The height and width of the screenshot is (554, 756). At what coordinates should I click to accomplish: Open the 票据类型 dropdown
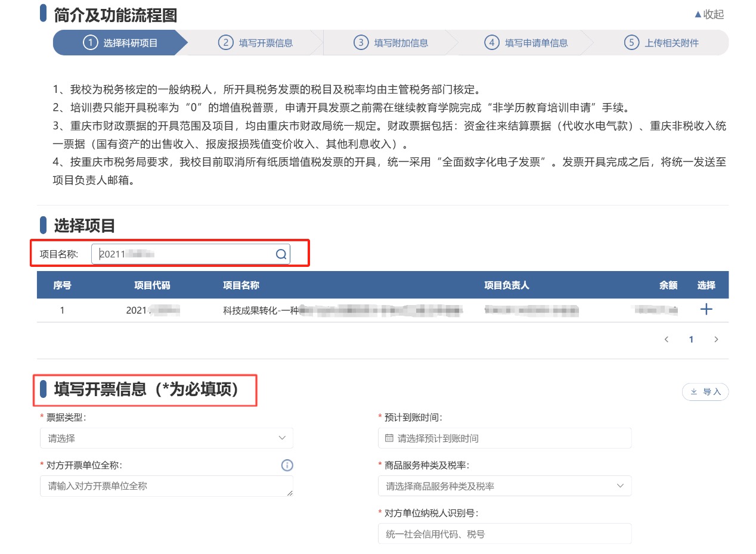pyautogui.click(x=166, y=438)
